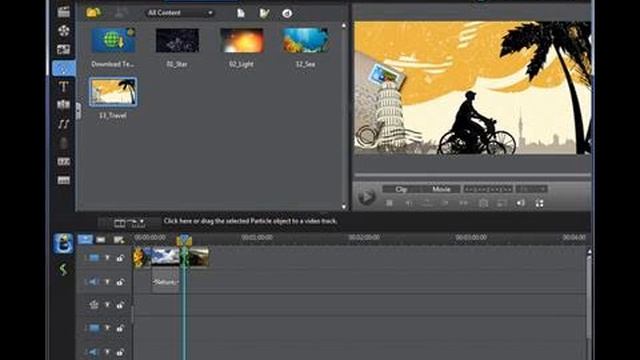Click the 00:01:00:00 mark on timeline ruler
The width and height of the screenshot is (640, 360).
(x=257, y=237)
